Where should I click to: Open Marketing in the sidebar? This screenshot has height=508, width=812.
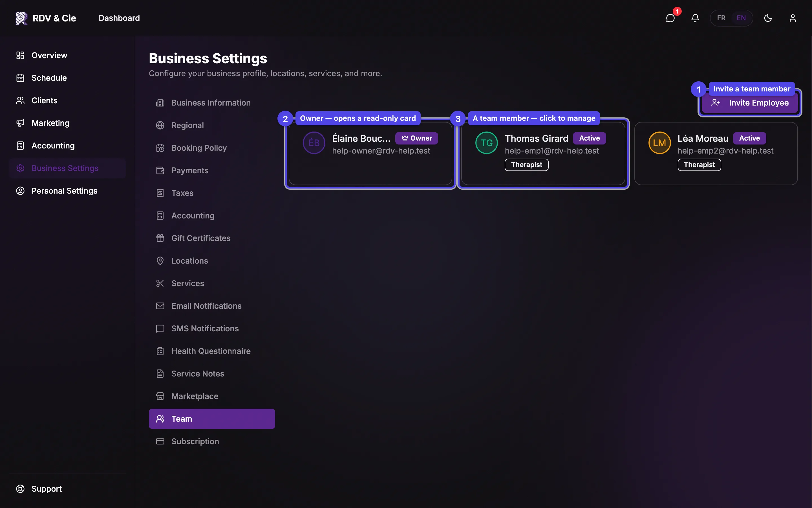[67, 123]
